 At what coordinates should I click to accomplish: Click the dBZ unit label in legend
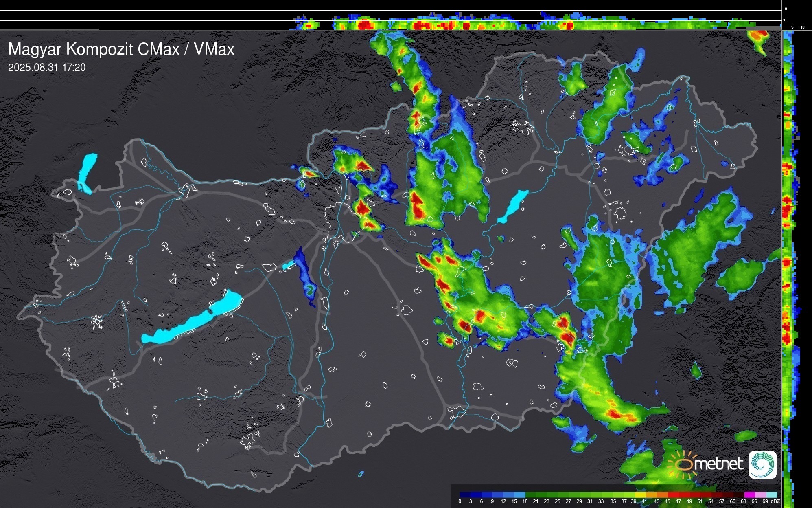(775, 501)
